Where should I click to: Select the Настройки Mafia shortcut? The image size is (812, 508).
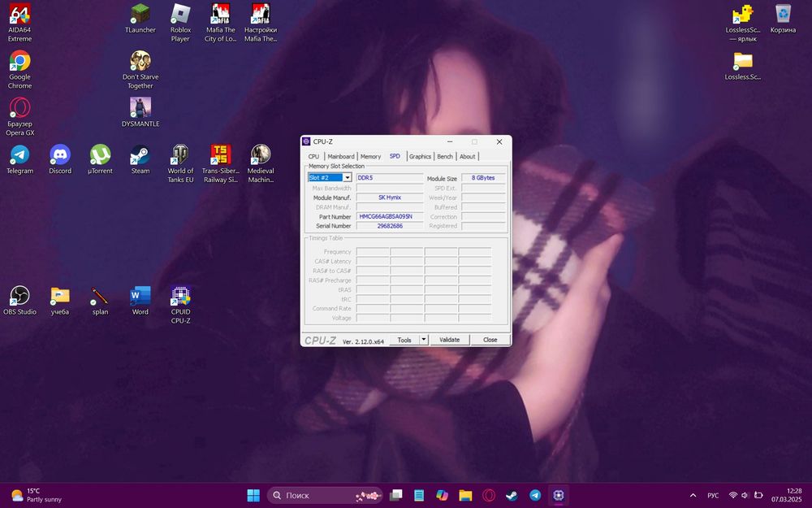(261, 23)
